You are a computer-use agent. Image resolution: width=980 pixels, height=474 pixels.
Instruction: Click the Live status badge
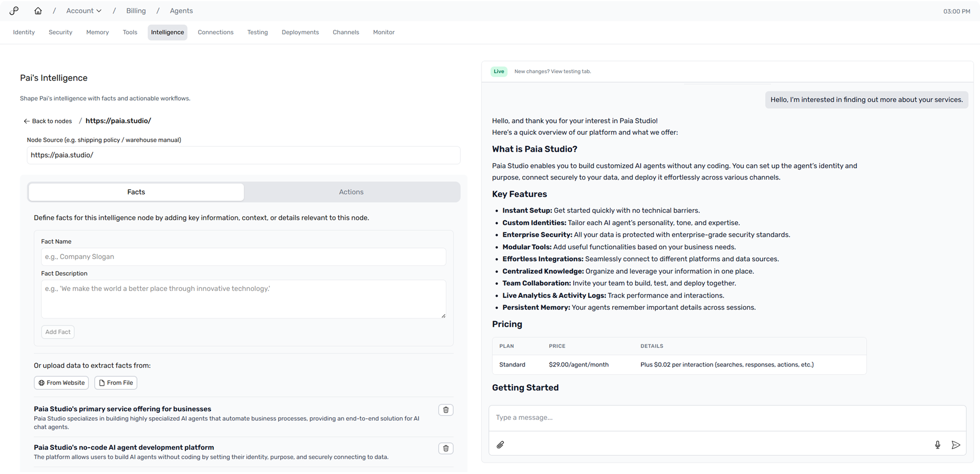pos(499,72)
